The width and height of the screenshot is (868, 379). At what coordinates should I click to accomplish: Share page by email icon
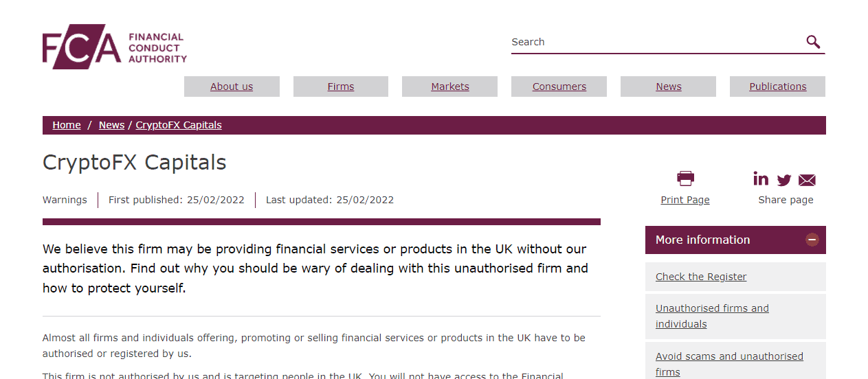pos(807,180)
